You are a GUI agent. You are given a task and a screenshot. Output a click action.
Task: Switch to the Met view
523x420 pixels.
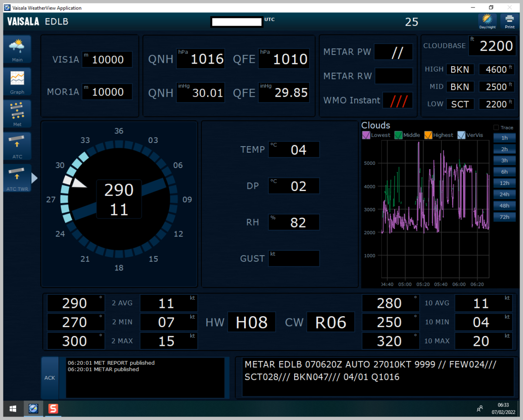[17, 114]
